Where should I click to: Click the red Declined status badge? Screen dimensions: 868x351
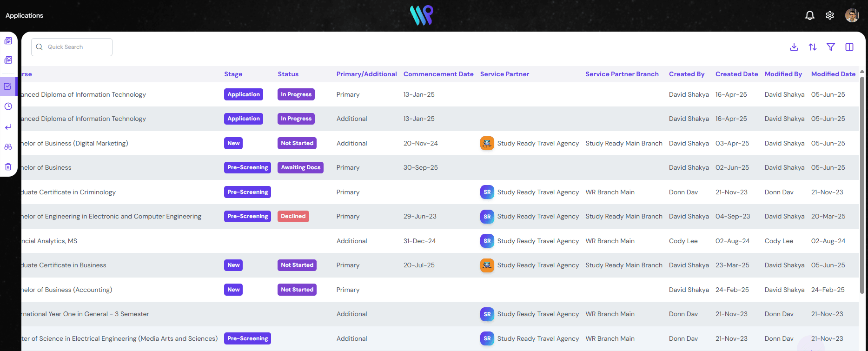[x=293, y=216]
